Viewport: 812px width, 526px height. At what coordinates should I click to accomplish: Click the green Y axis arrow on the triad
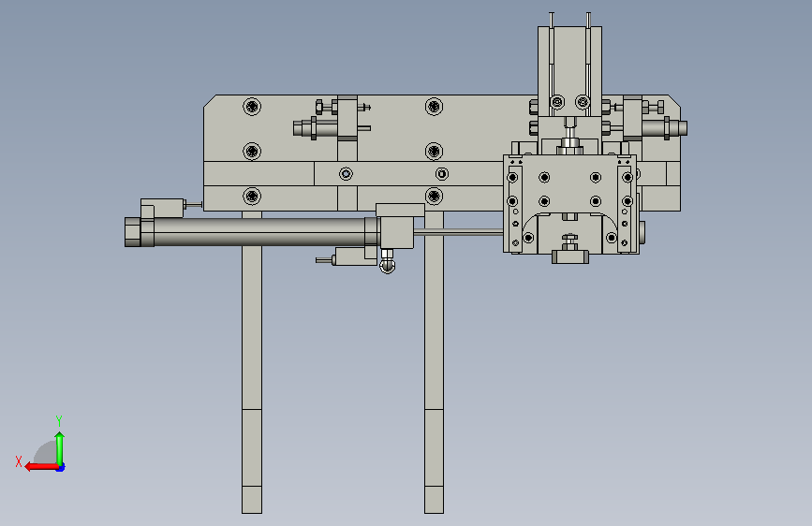coord(60,448)
